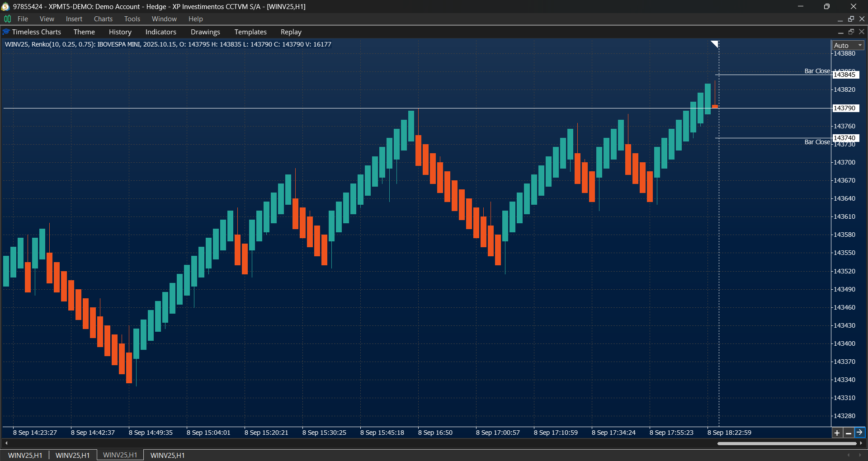Open the Indicators panel

160,32
